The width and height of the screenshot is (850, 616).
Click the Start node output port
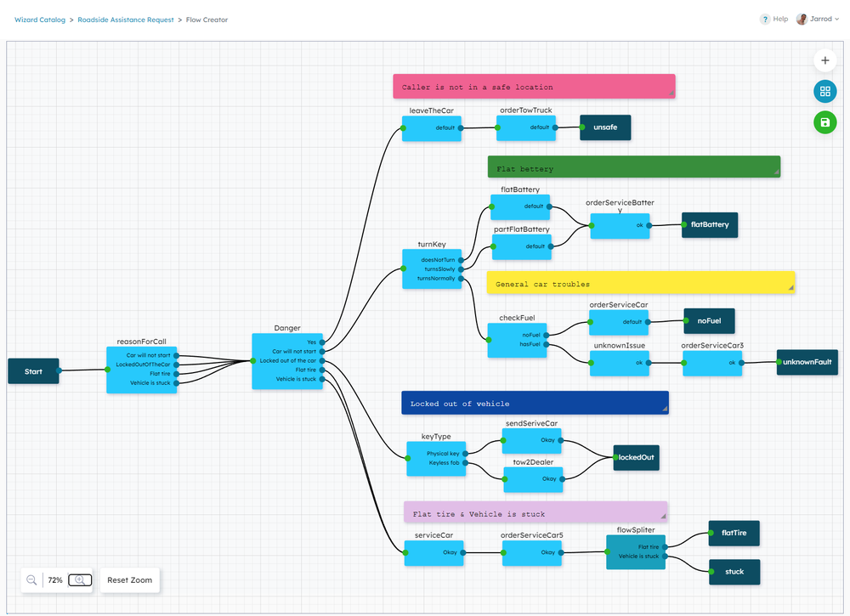click(x=59, y=370)
